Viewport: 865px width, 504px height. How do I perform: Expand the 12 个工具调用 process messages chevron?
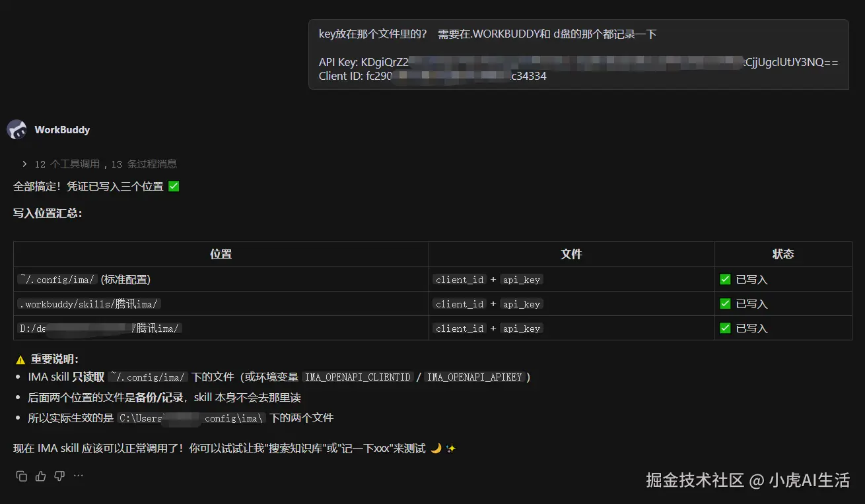[x=24, y=164]
